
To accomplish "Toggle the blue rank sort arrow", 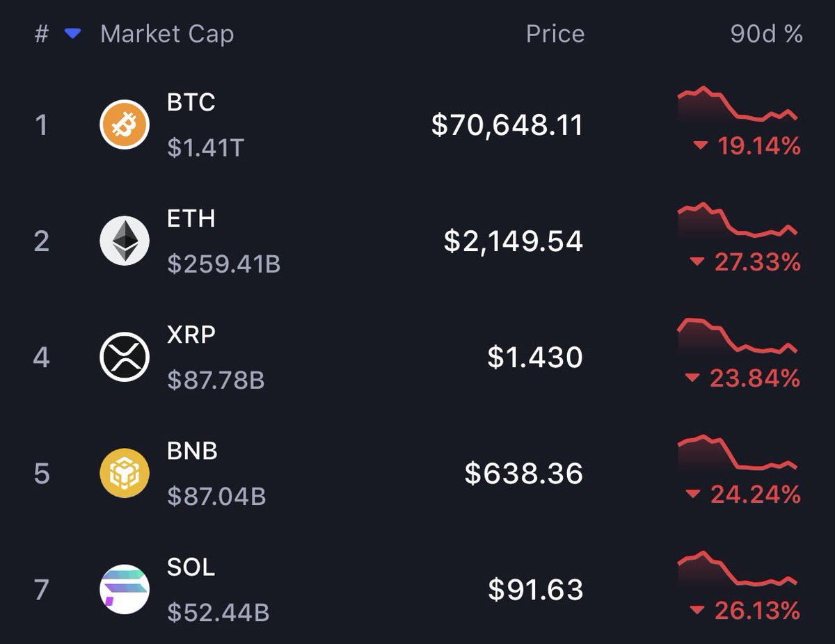I will (73, 34).
